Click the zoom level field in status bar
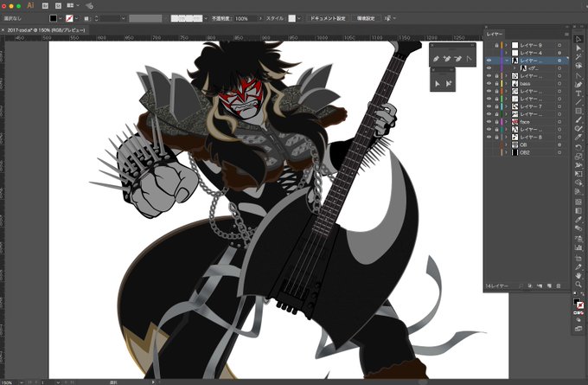 tap(9, 382)
